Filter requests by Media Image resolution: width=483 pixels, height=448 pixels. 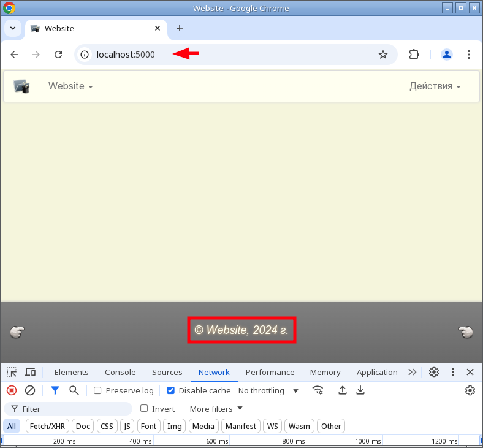[x=203, y=426]
